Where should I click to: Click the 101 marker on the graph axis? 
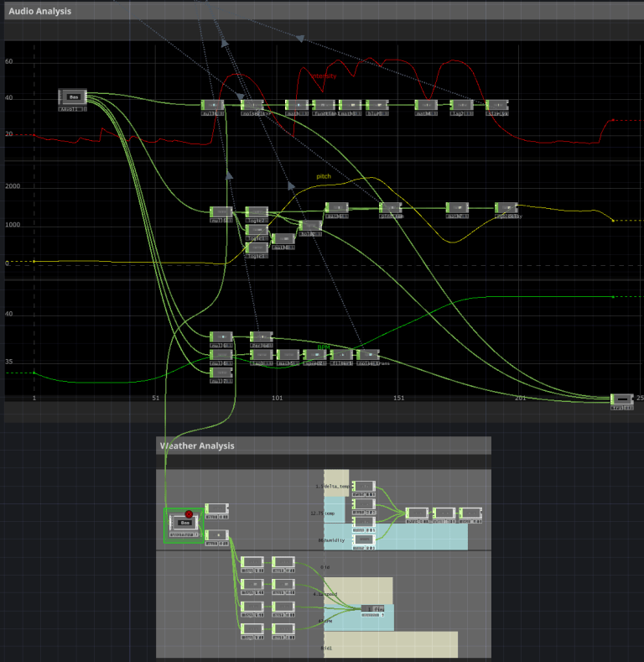click(277, 398)
